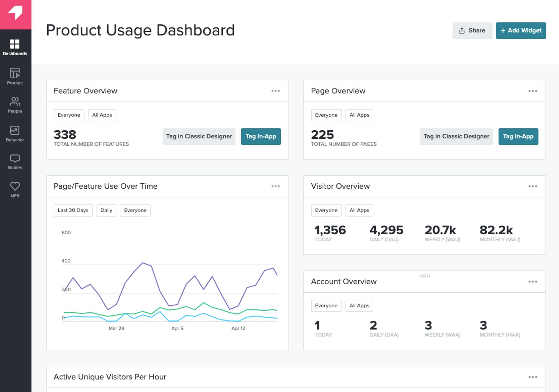Go to Product section icon
The height and width of the screenshot is (392, 559).
point(15,76)
